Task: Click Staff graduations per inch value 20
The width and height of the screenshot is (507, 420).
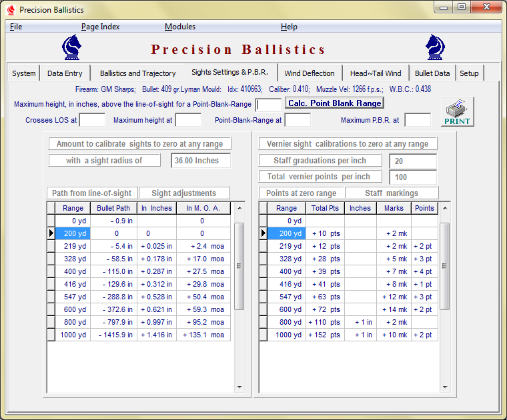Action: 413,161
